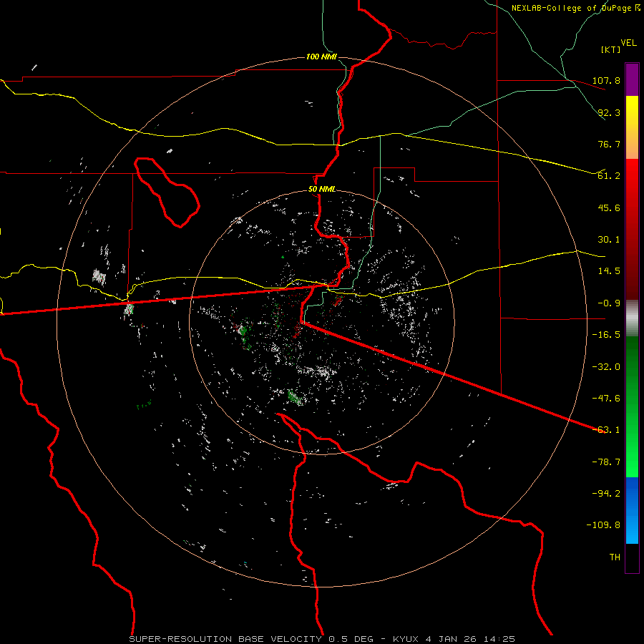The image size is (644, 644).
Task: Pick the black TH segment of the scale
Action: [x=632, y=558]
